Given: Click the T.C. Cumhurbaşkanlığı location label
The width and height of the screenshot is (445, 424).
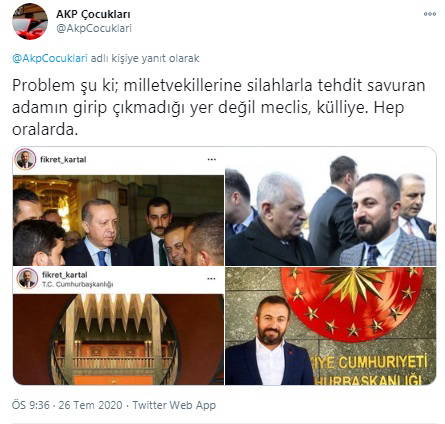Looking at the screenshot, I should [x=78, y=284].
